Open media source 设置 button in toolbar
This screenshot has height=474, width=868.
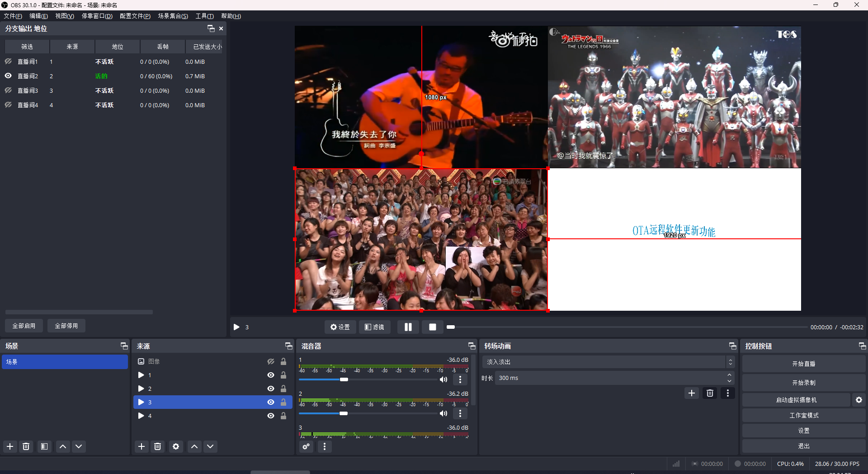coord(340,327)
